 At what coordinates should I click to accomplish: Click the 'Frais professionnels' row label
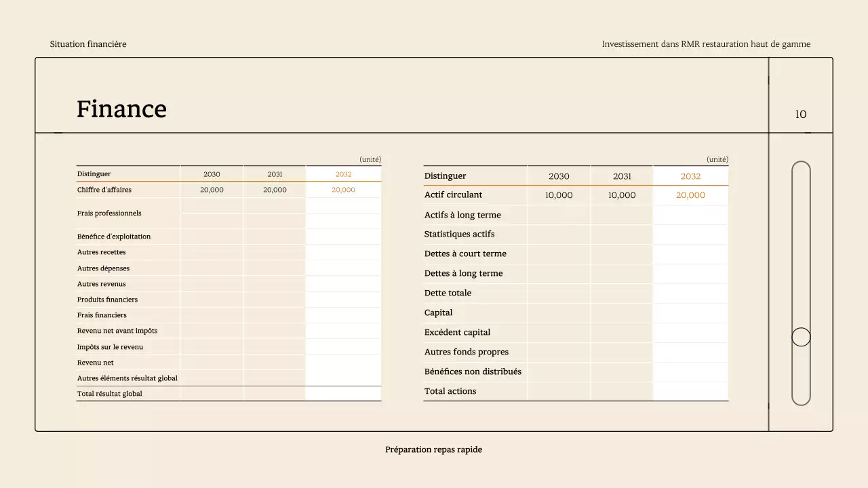pyautogui.click(x=109, y=213)
